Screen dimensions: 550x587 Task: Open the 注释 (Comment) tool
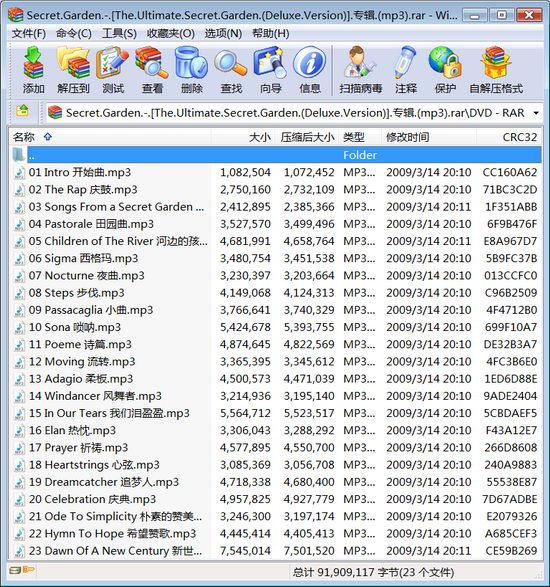click(x=405, y=70)
